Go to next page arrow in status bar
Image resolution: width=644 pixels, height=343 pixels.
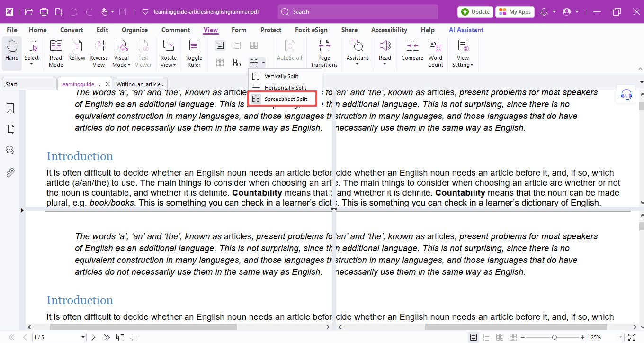[x=94, y=337]
